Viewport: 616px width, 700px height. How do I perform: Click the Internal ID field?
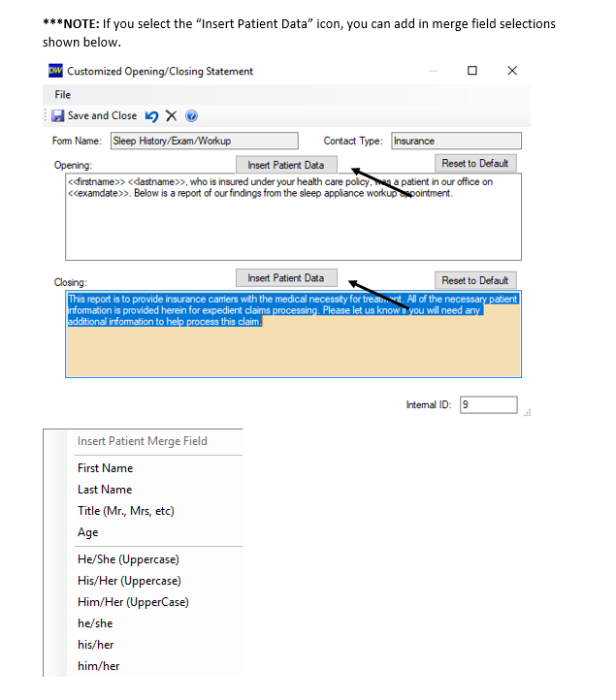489,405
